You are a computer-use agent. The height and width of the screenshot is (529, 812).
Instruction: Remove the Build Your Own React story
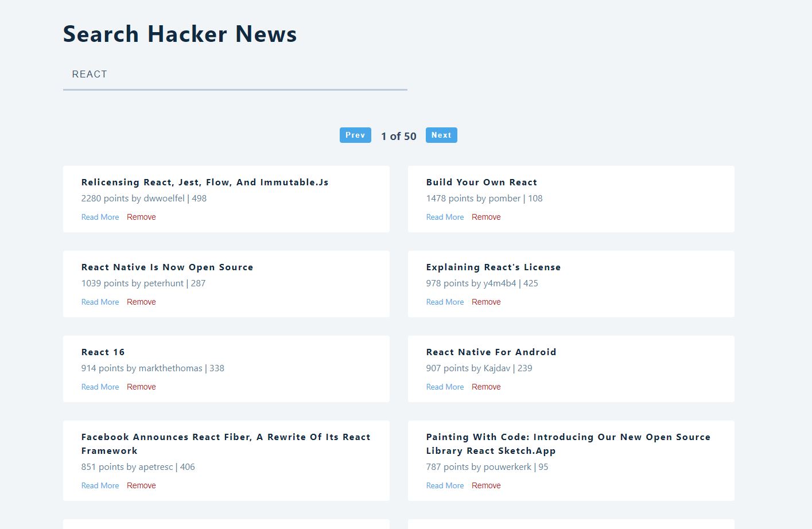coord(486,217)
